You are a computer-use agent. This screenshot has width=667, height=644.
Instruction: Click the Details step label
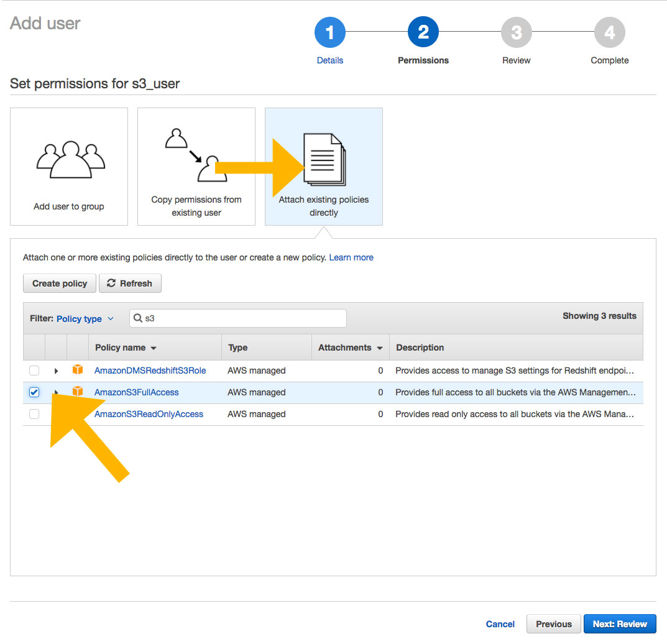[329, 60]
